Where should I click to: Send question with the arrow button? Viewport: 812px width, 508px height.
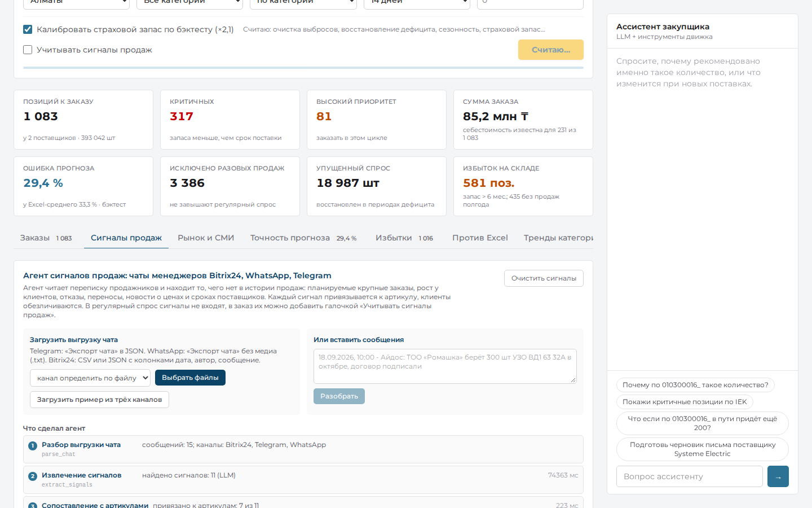pyautogui.click(x=778, y=476)
